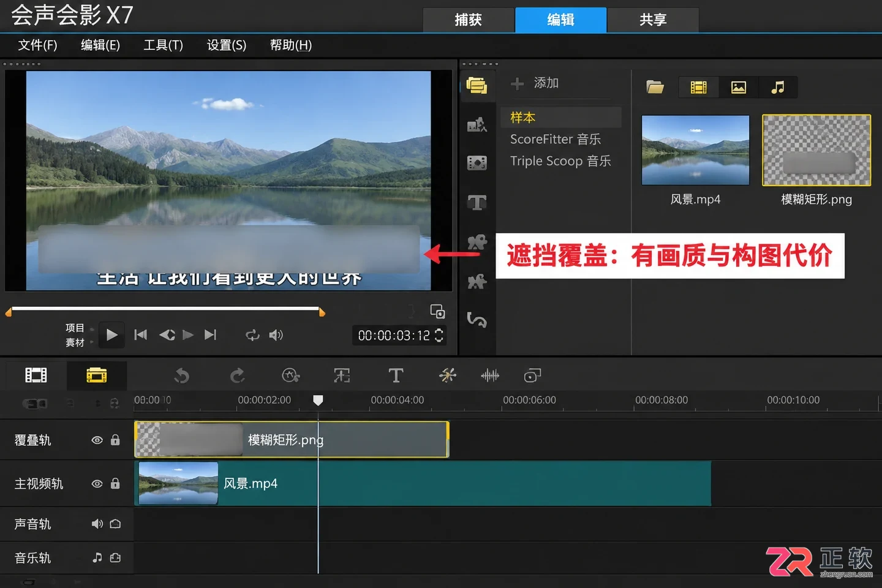Toggle the show audio files filter in the library
The image size is (882, 588).
[x=778, y=87]
